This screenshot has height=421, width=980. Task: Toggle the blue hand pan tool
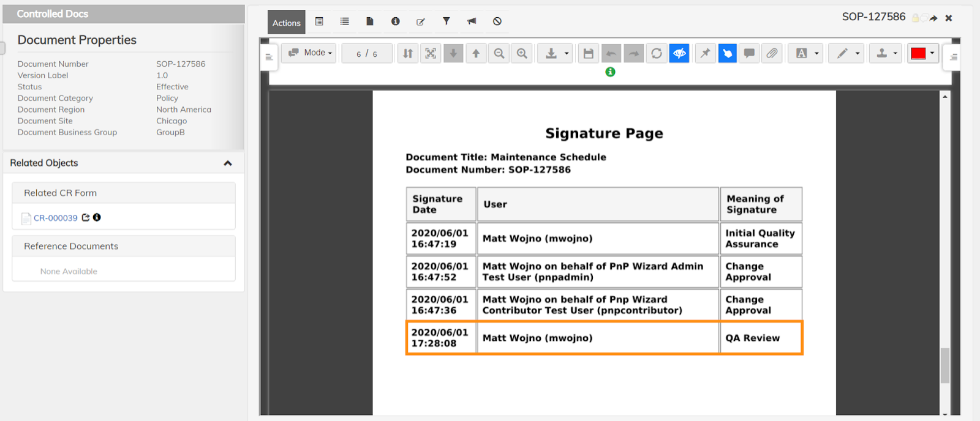[727, 53]
